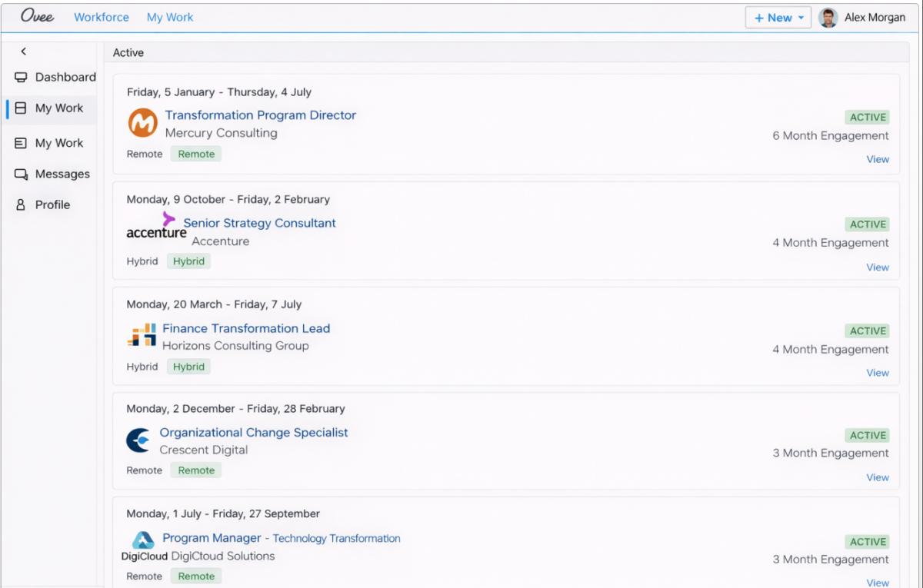923x588 pixels.
Task: Open the Workforce tab in top navigation
Action: coord(102,17)
